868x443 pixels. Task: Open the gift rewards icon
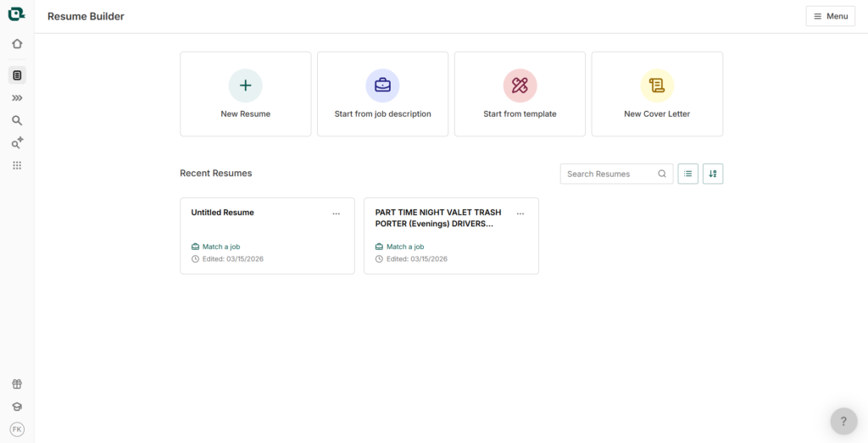pyautogui.click(x=17, y=384)
